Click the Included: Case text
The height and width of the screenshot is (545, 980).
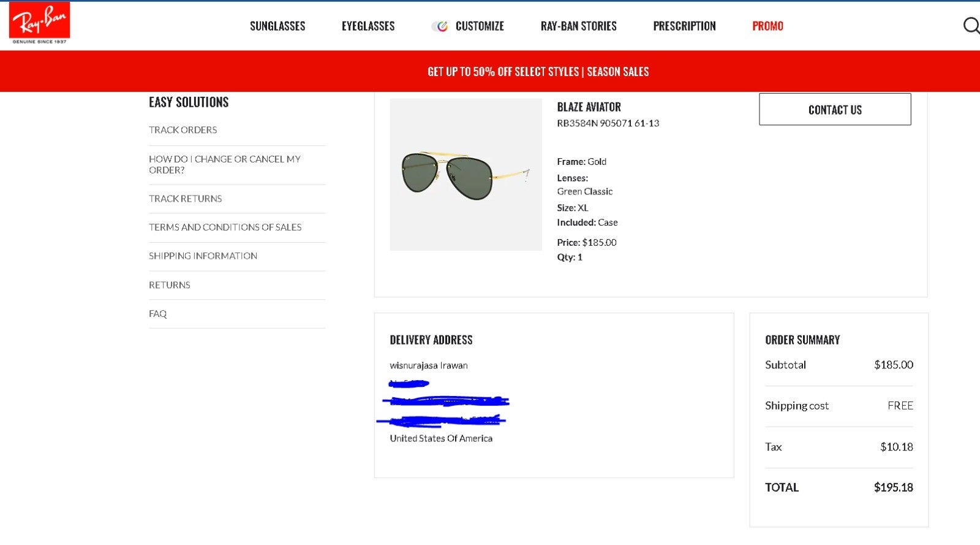coord(587,223)
